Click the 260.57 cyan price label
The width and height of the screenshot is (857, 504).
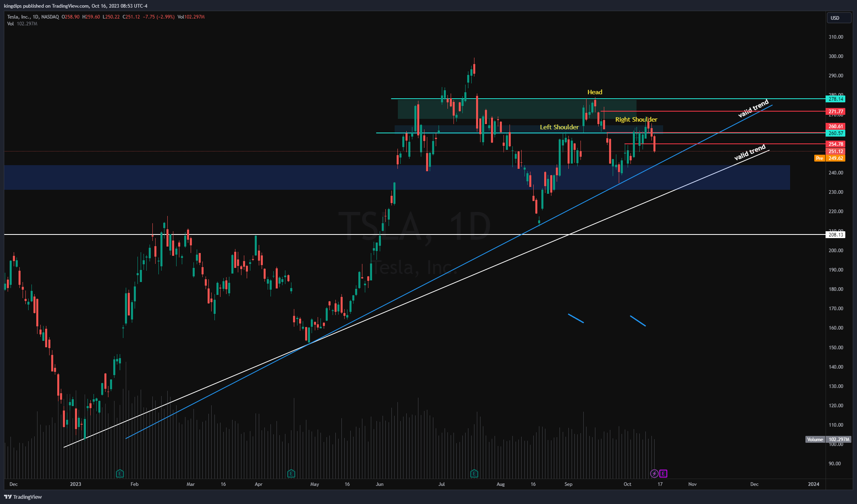pyautogui.click(x=836, y=133)
